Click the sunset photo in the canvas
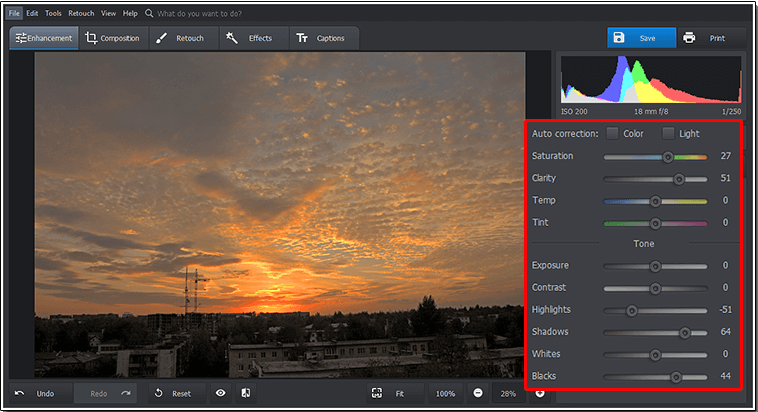Screen dimensions: 758x412 click(x=279, y=215)
